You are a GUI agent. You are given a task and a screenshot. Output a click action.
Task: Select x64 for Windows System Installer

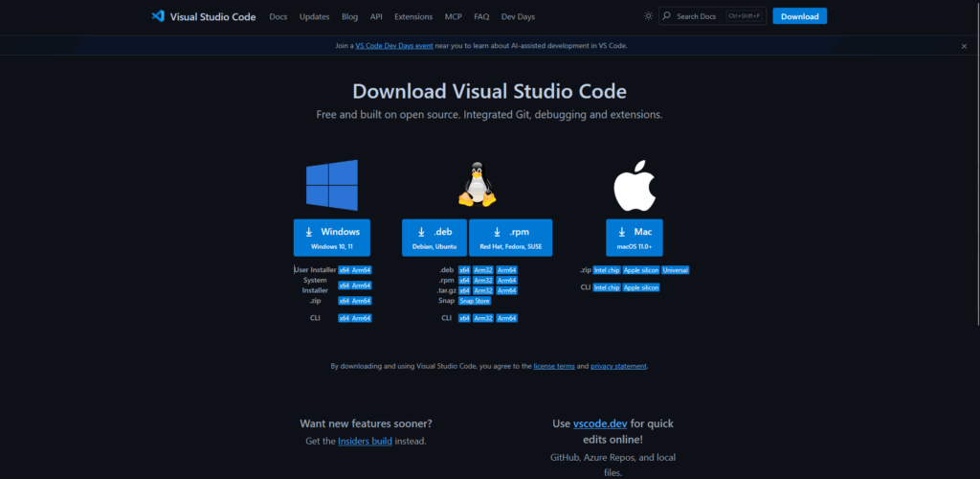click(344, 285)
